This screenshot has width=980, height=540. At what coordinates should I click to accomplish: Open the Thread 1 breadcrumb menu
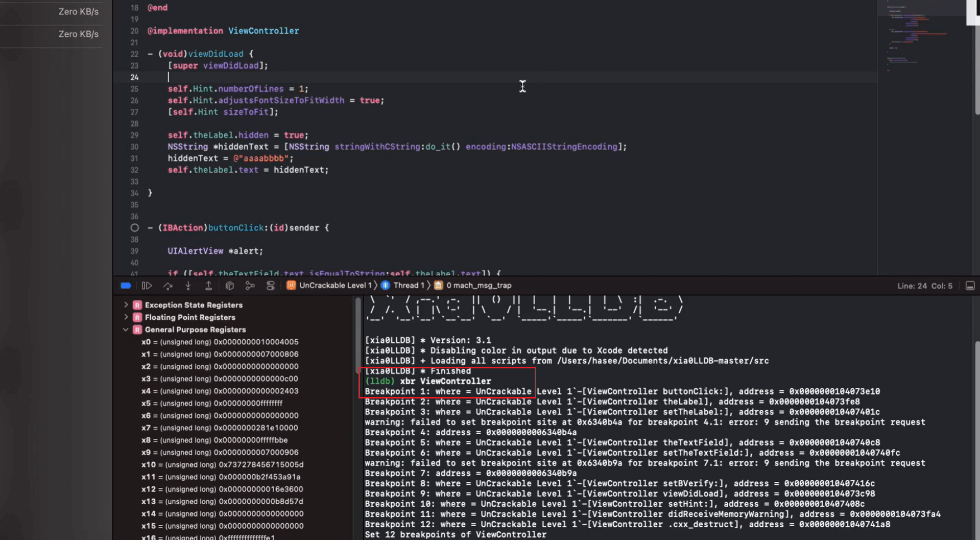coord(409,286)
